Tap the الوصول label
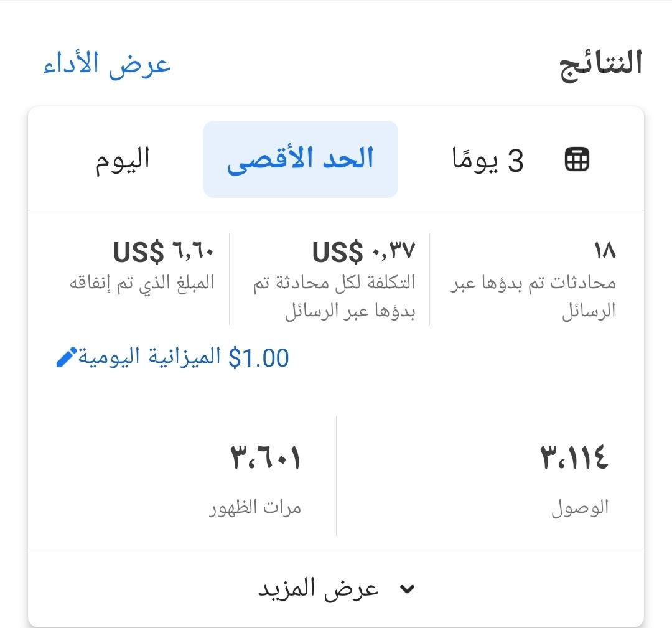 [x=580, y=508]
